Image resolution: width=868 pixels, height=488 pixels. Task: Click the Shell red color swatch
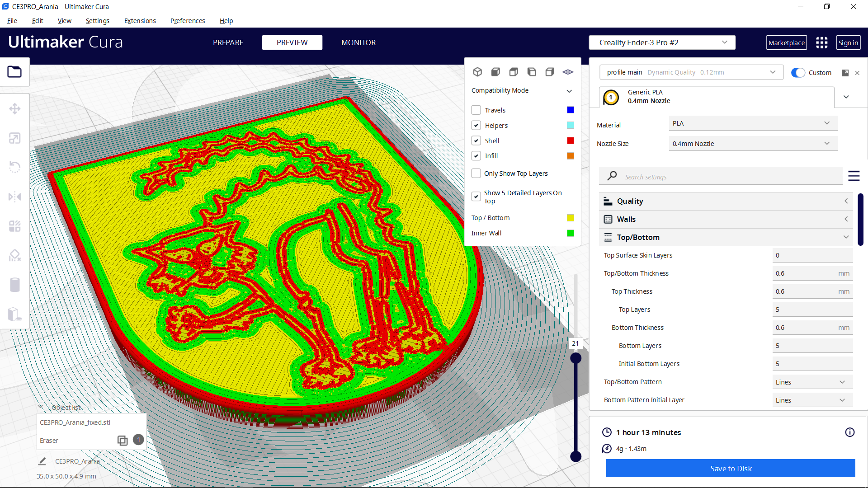pyautogui.click(x=570, y=141)
